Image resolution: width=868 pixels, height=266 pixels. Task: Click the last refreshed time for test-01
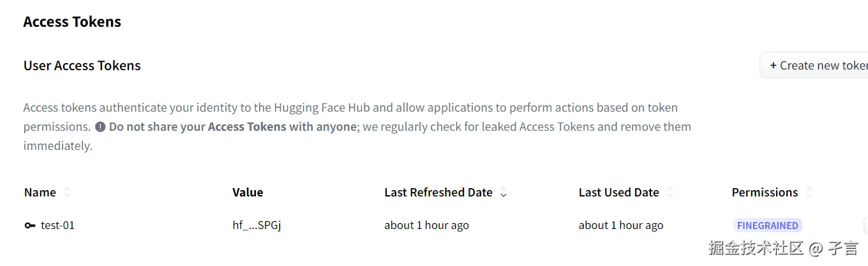click(426, 225)
